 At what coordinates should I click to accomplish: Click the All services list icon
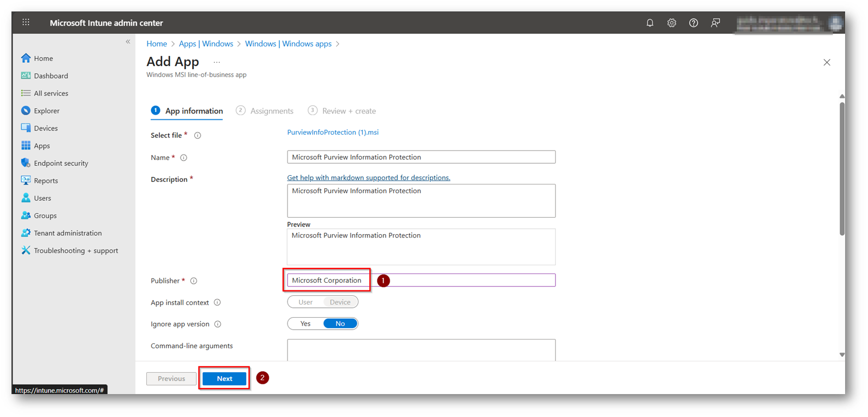pyautogui.click(x=26, y=93)
